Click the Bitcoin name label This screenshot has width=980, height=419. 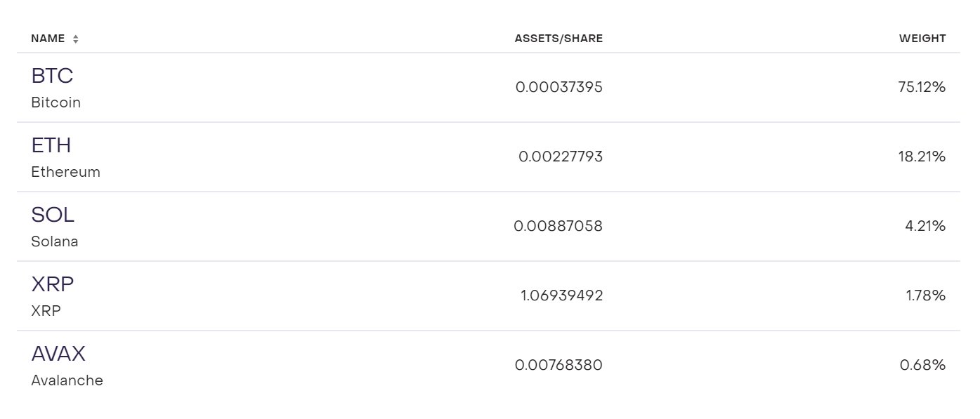(x=55, y=102)
